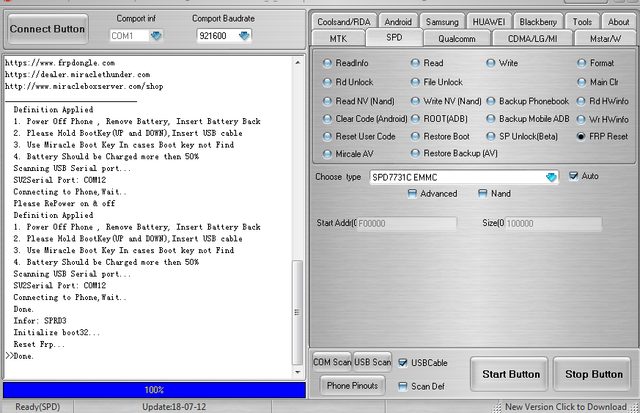Click the Initialize boot32... log line
The image size is (640, 413).
pos(57,333)
